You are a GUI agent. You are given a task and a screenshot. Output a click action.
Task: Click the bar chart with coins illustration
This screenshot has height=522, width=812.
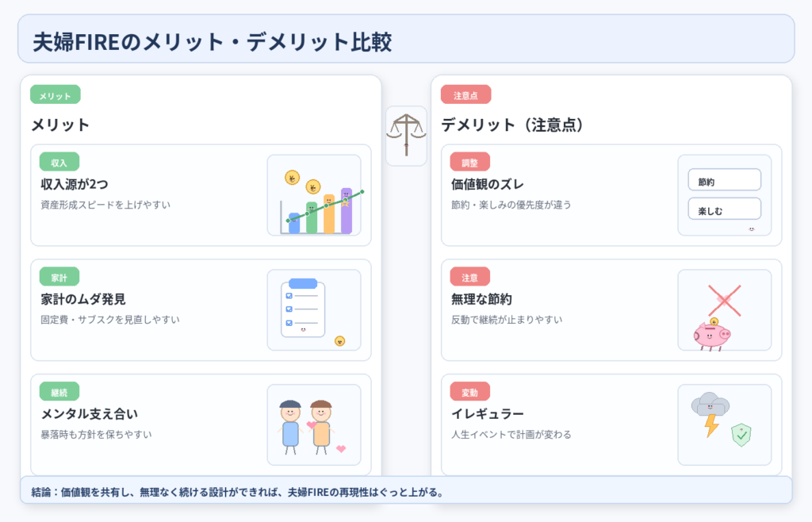(314, 195)
